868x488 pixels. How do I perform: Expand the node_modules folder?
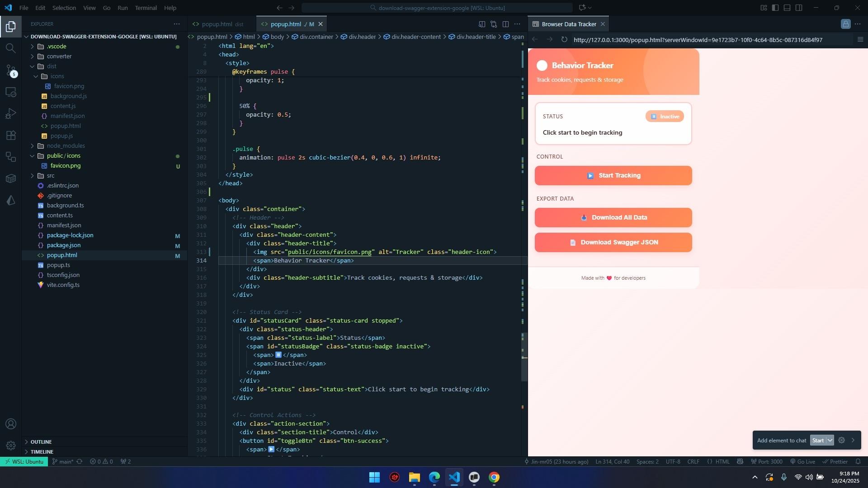point(66,145)
